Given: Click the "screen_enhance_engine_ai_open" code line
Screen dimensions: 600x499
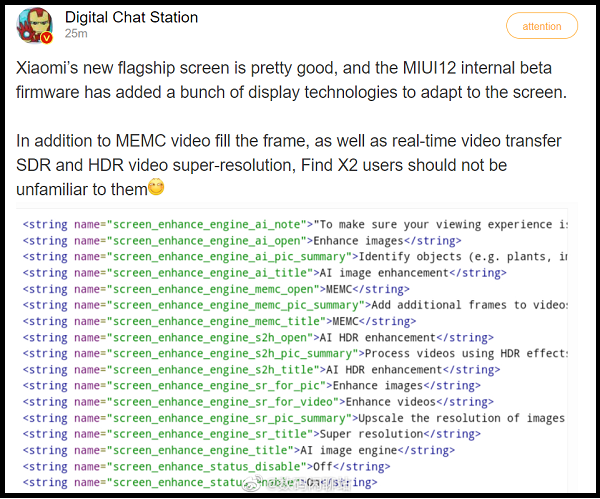Looking at the screenshot, I should coord(242,241).
